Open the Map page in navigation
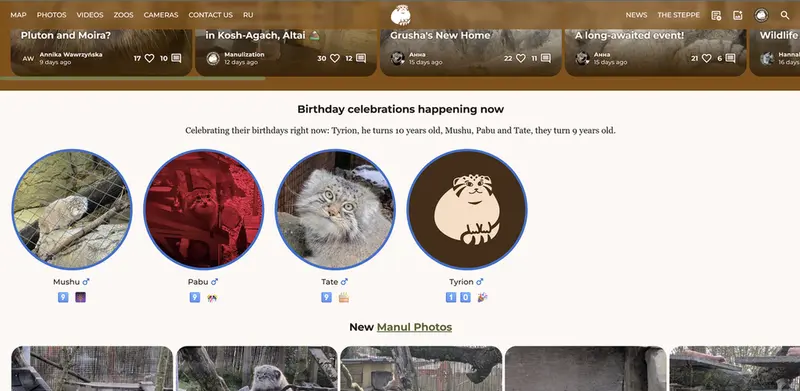This screenshot has height=391, width=800. click(x=18, y=15)
